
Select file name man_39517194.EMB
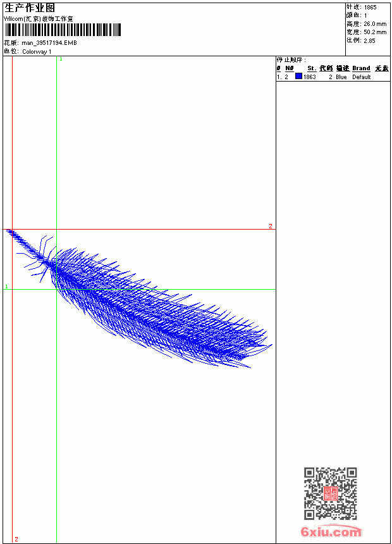[x=49, y=43]
